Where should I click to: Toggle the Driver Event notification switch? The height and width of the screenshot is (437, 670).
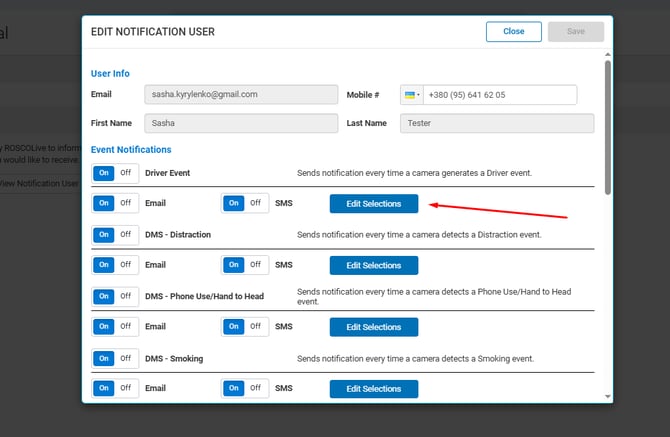click(114, 173)
